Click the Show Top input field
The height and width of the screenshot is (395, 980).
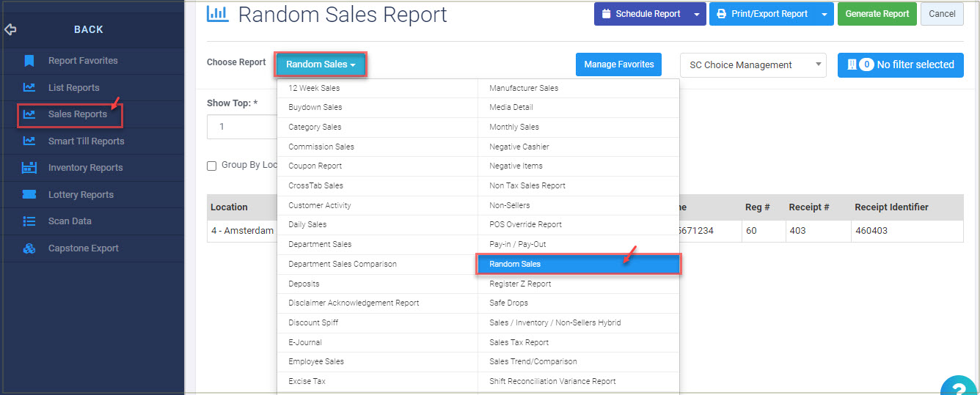point(242,127)
